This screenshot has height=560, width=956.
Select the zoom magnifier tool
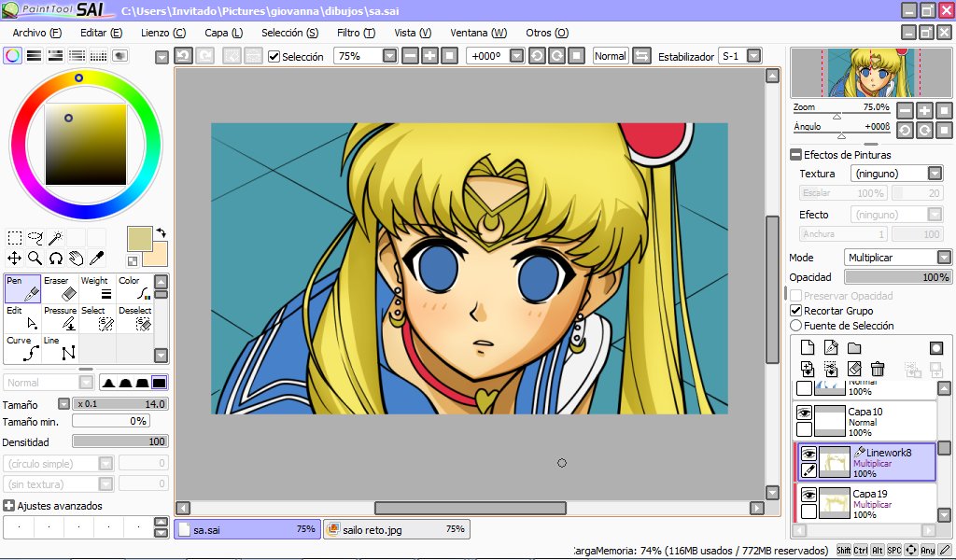(35, 259)
